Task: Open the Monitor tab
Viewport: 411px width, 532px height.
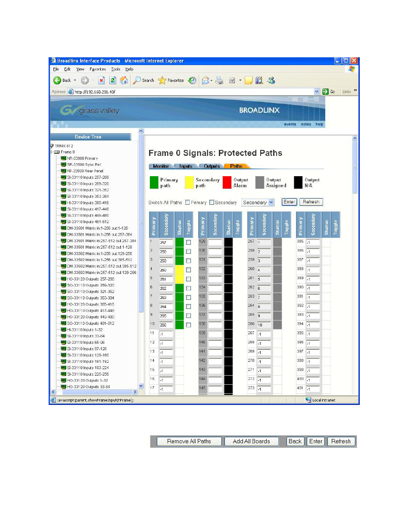Action: click(161, 166)
